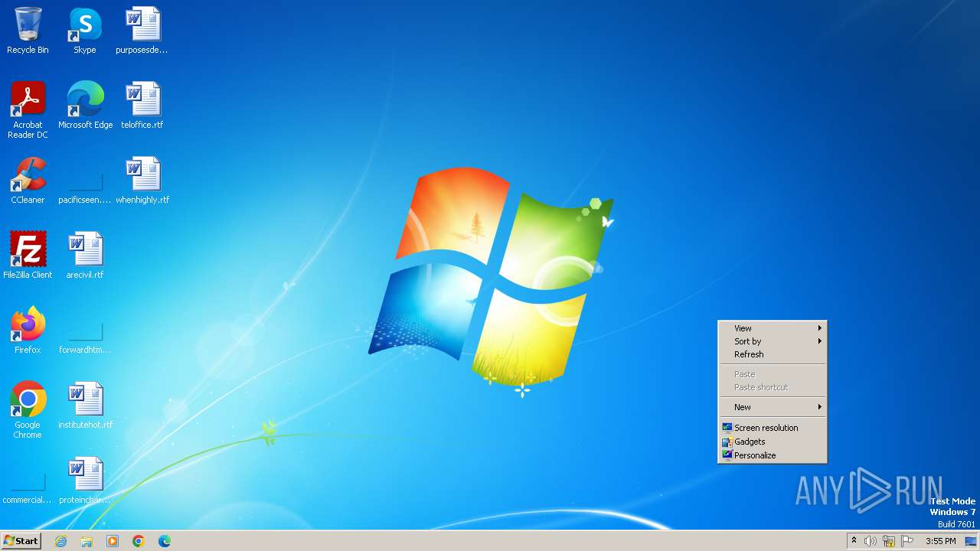Select the Google Chrome desktop shortcut
Screen dimensions: 980x551
tap(28, 410)
